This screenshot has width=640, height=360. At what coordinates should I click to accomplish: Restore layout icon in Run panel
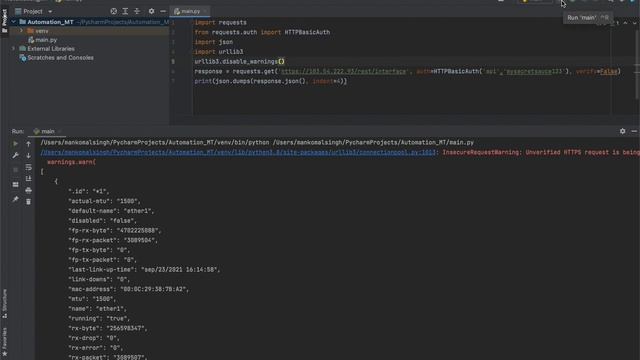16,184
